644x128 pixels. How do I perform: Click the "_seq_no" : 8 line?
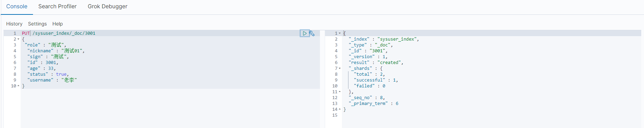point(367,98)
